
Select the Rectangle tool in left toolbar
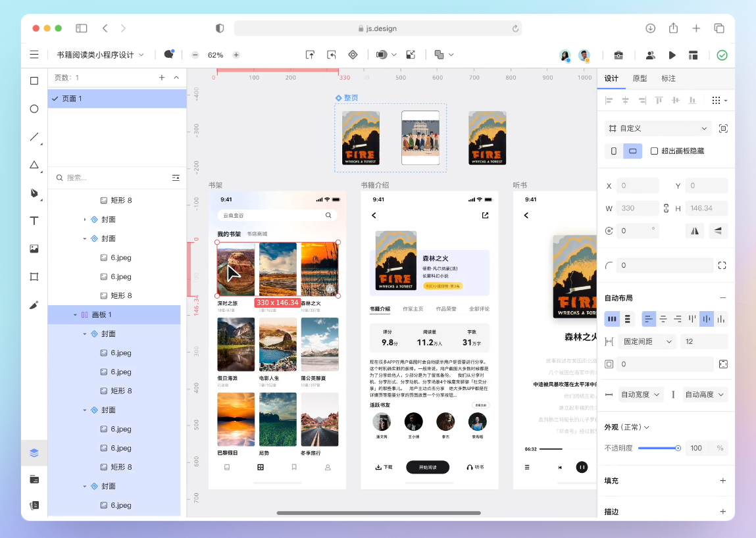point(34,80)
